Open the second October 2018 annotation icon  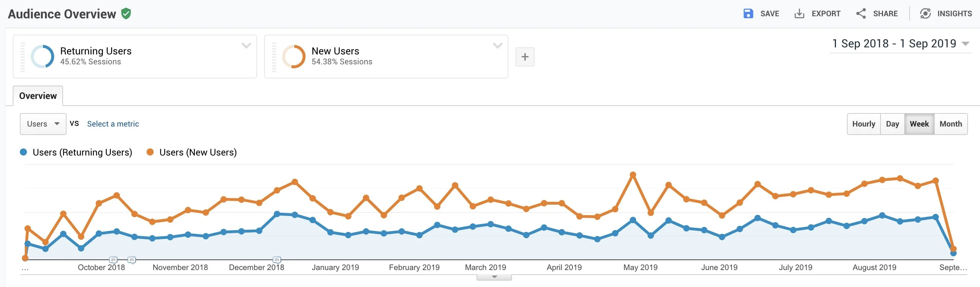point(132,260)
